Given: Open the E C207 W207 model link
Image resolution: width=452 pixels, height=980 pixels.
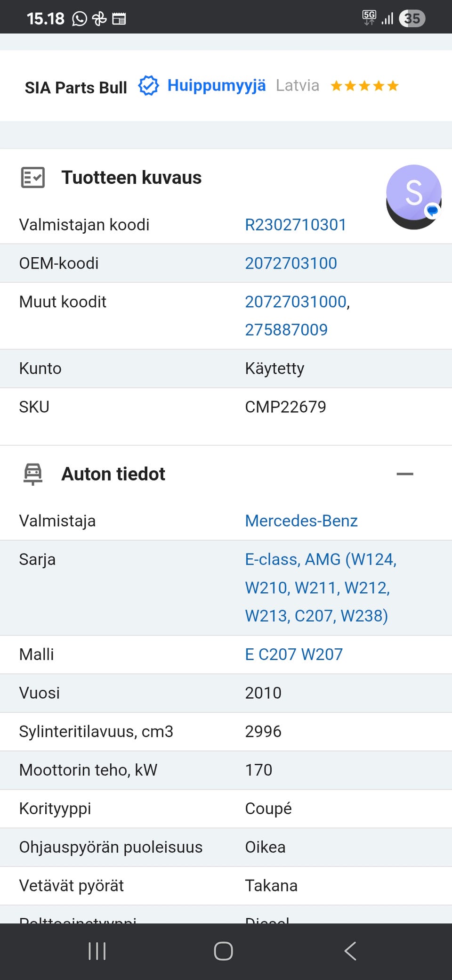Looking at the screenshot, I should pos(294,654).
